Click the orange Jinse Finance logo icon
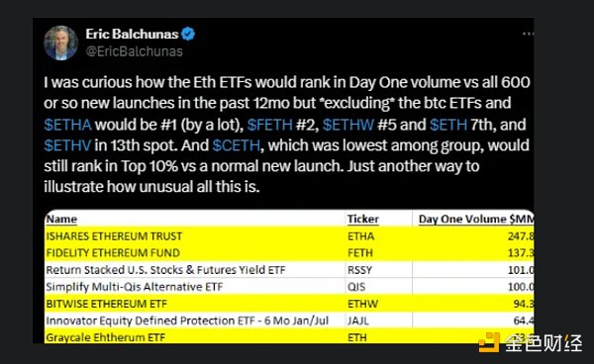 [489, 342]
